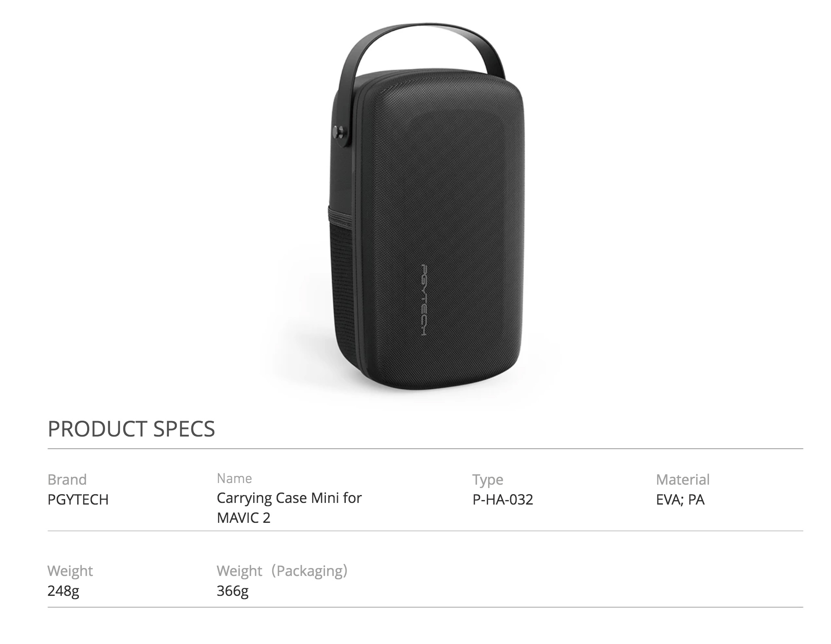This screenshot has height=644, width=831.
Task: Click the Type label
Action: pos(488,480)
